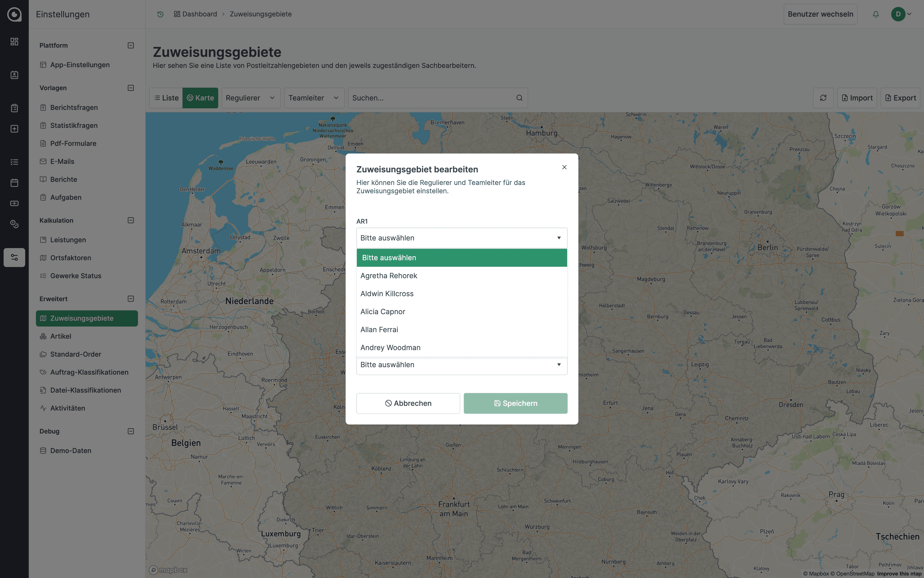Click the refresh icon button
924x578 pixels.
[823, 98]
